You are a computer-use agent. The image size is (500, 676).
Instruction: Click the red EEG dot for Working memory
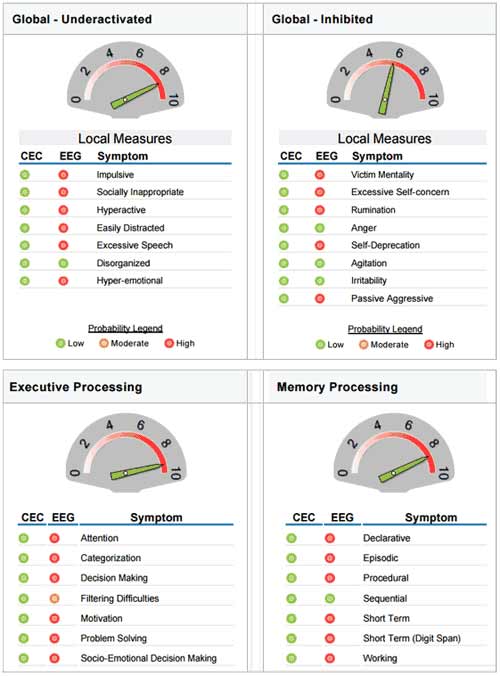[330, 658]
